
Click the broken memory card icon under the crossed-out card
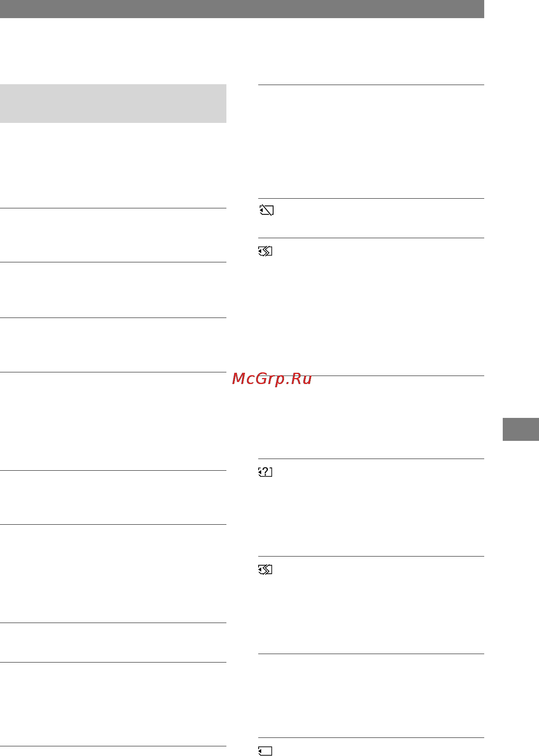pyautogui.click(x=265, y=251)
